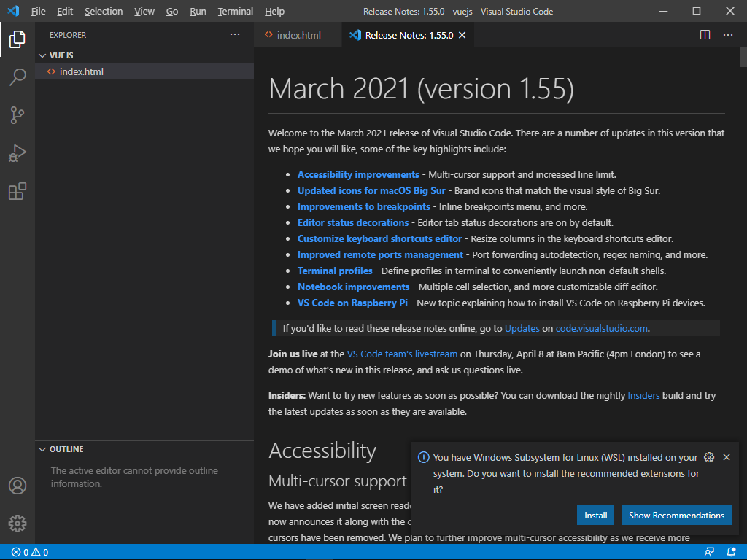Screen dimensions: 747x560
Task: Click the release notes vertical scrollbar thumb
Action: pos(743,57)
